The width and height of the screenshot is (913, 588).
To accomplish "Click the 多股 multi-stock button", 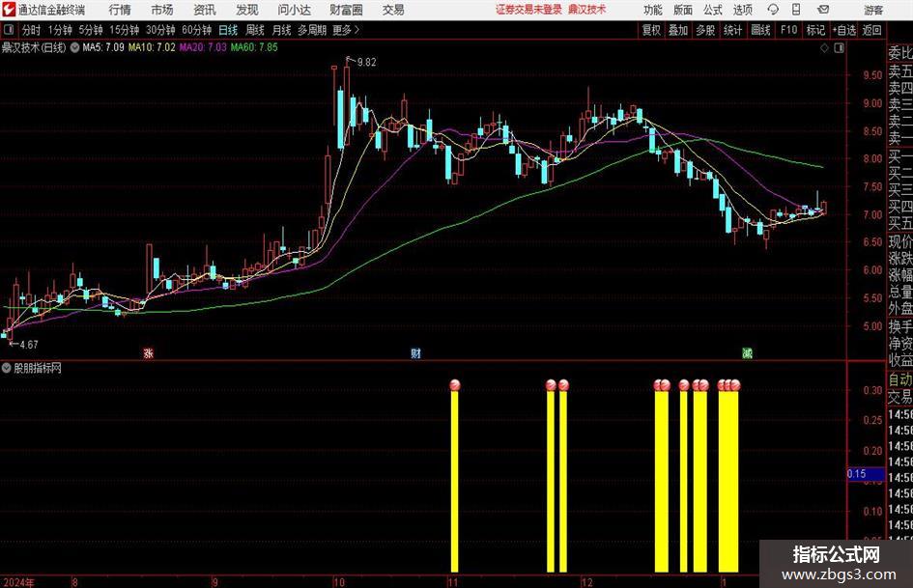I will point(705,30).
